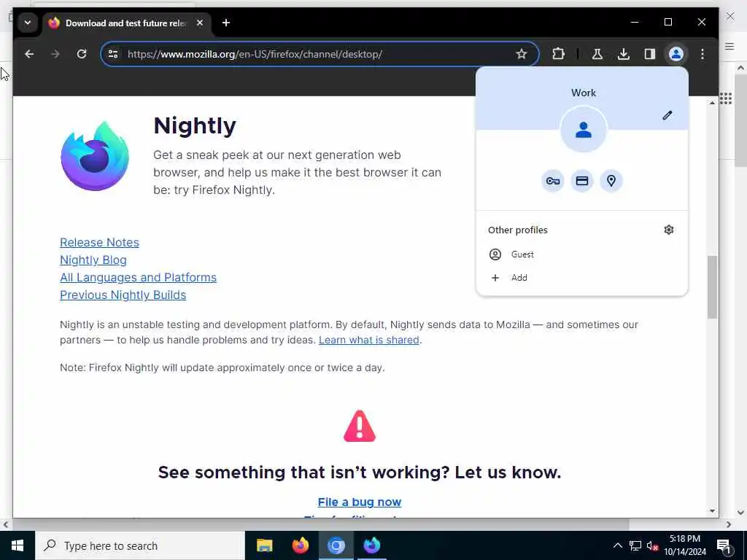Add a new Chrome profile
747x560 pixels.
tap(581, 278)
